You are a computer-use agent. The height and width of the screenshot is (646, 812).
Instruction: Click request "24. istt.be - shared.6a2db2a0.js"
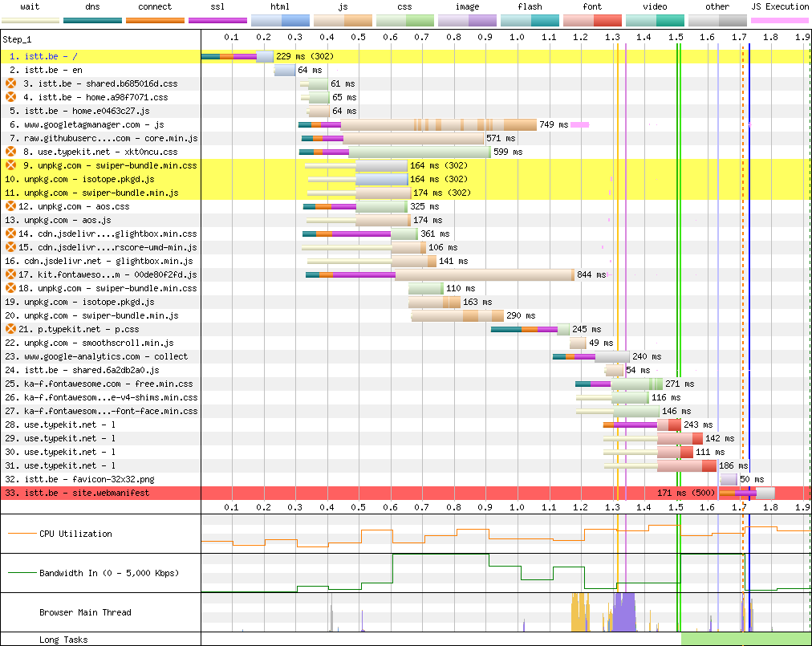coord(82,370)
